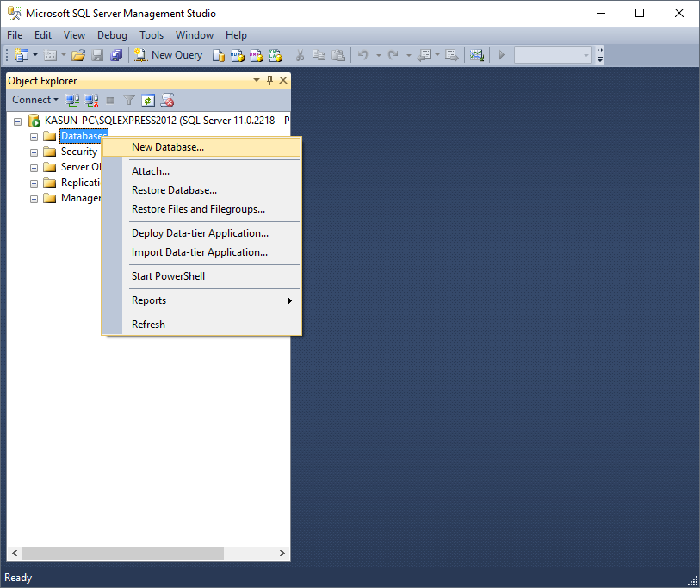Click the Start Debugging play icon
700x588 pixels.
pyautogui.click(x=501, y=55)
